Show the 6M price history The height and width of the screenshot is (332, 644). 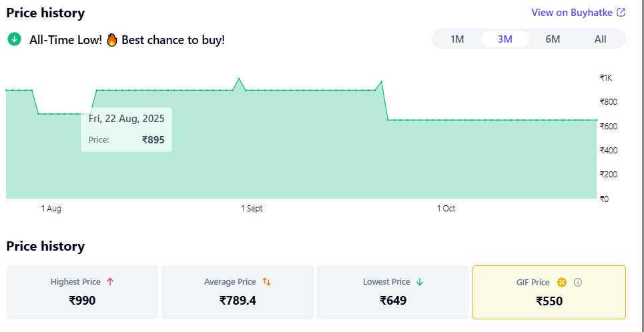553,39
